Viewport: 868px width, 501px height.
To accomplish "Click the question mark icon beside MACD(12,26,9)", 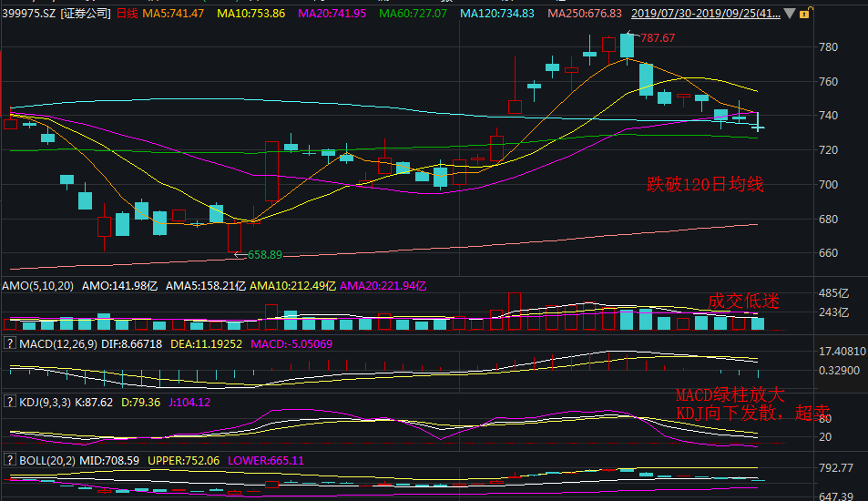I will [x=9, y=343].
